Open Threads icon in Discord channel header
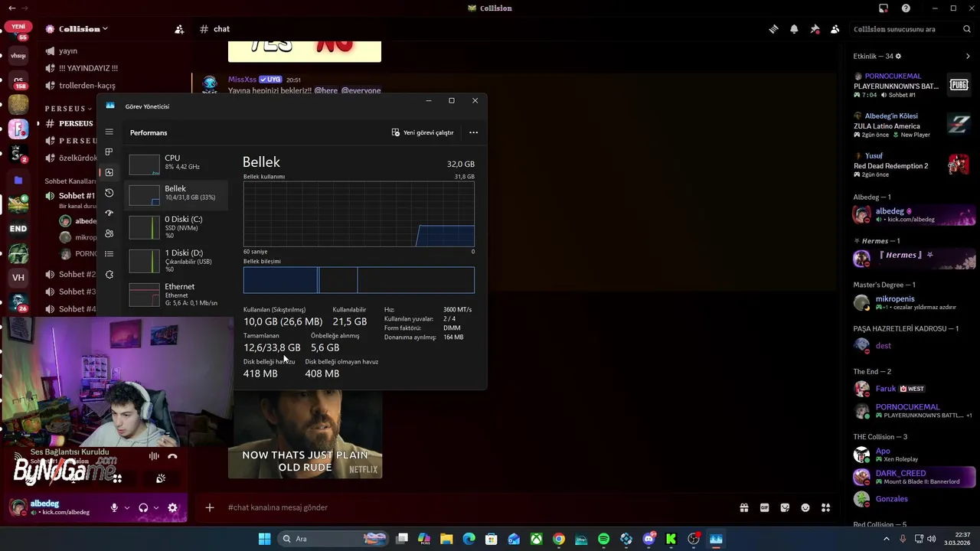 [773, 29]
